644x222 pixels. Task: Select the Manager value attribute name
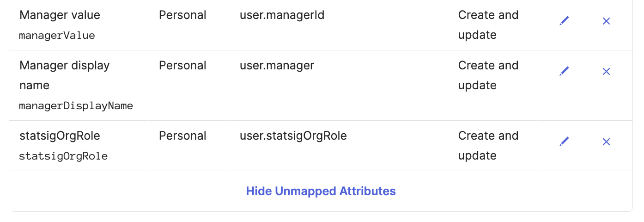60,15
